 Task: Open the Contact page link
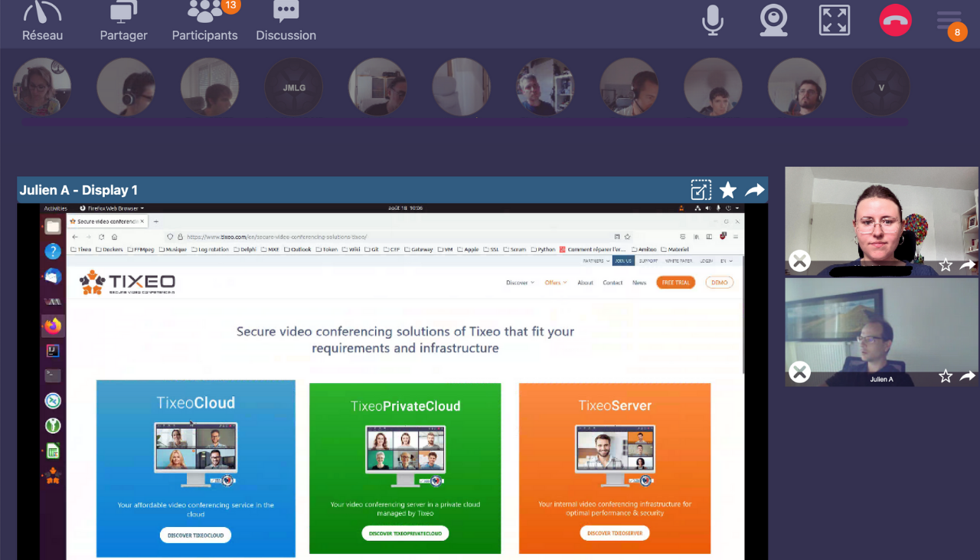pyautogui.click(x=612, y=283)
